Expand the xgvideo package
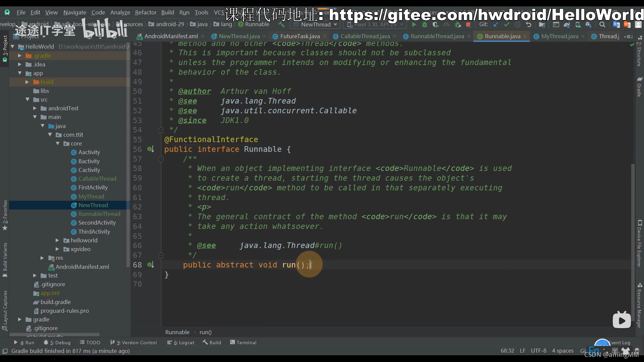Image resolution: width=644 pixels, height=362 pixels. pos(57,249)
